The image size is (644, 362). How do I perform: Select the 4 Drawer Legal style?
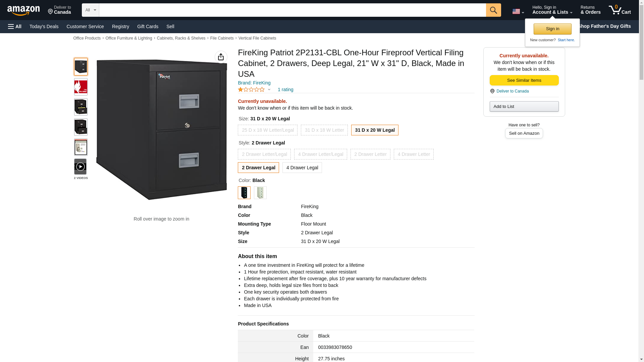[302, 168]
